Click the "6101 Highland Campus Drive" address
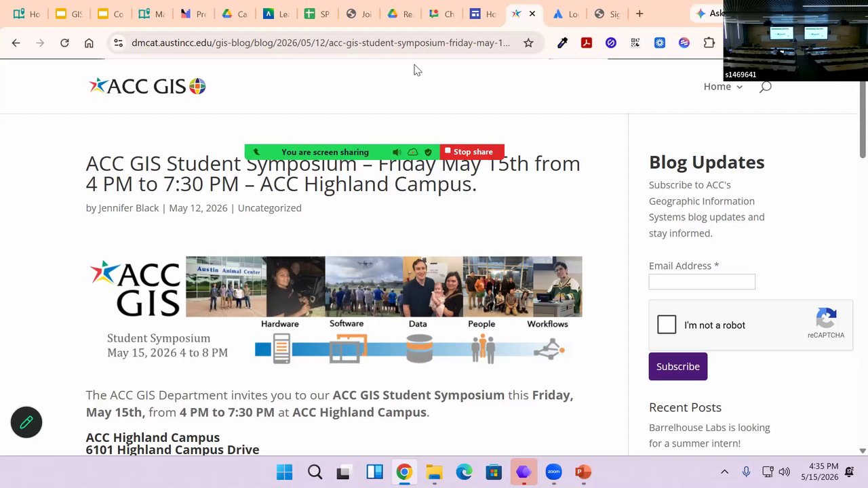The height and width of the screenshot is (488, 868). (x=172, y=449)
